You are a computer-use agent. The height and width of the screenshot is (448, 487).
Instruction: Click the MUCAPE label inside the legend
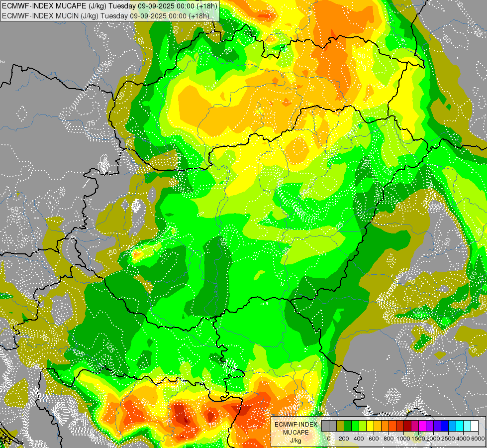tap(296, 433)
